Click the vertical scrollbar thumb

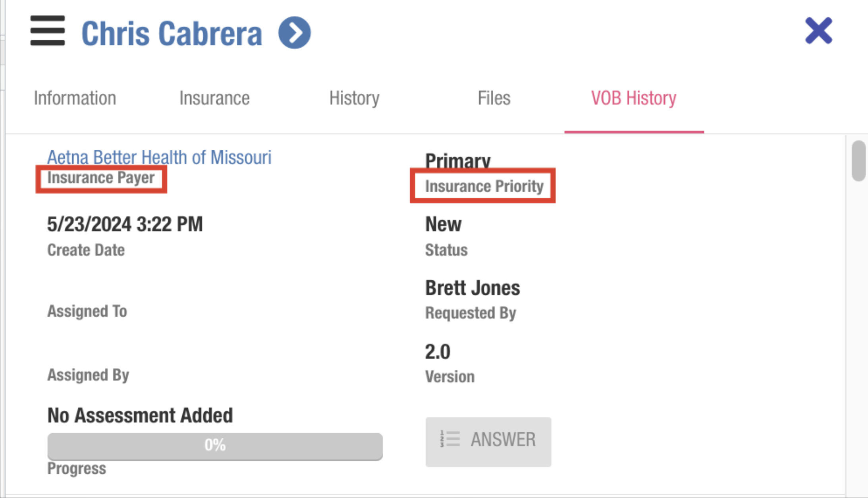point(859,160)
